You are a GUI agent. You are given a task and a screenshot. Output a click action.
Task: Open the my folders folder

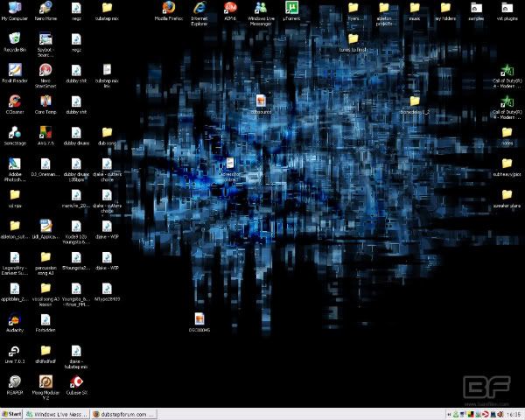coord(445,11)
